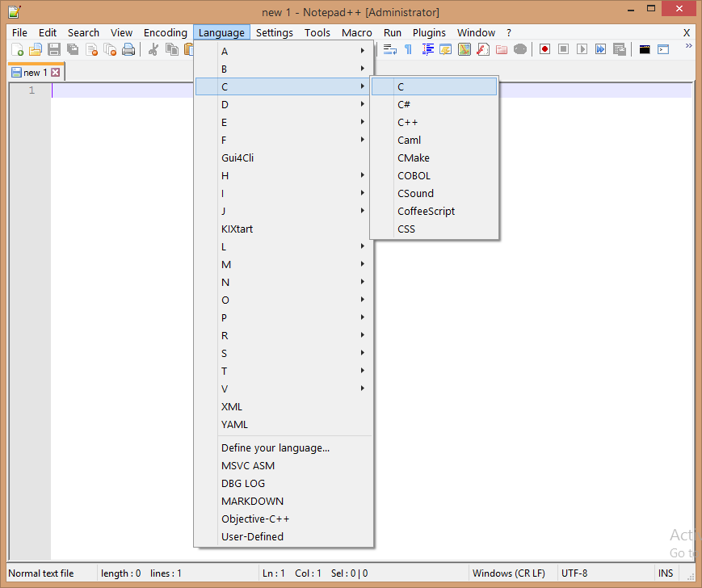The height and width of the screenshot is (588, 702).
Task: Click the UTF-8 encoding status field
Action: [605, 573]
